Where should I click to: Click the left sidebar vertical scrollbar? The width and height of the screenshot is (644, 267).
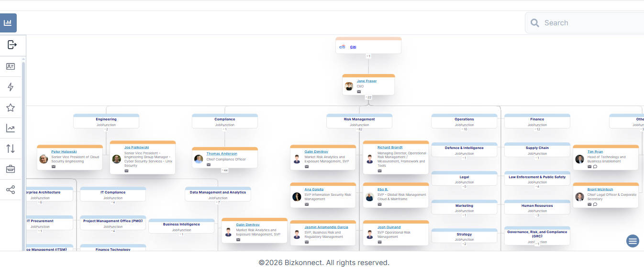pos(23,155)
